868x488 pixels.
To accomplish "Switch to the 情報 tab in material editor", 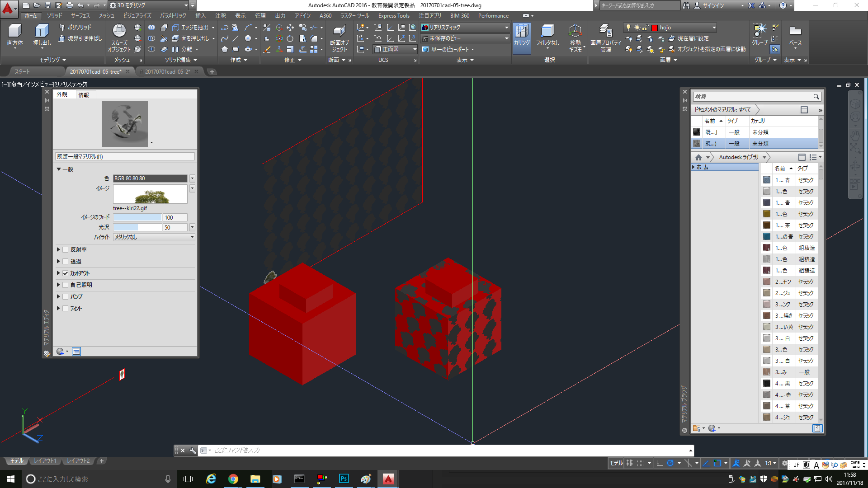I will coord(84,95).
